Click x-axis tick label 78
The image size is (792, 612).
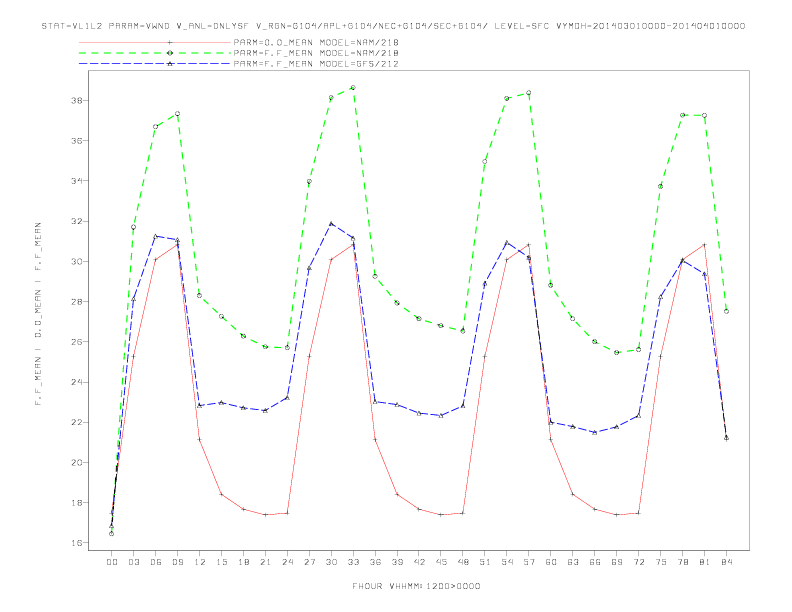[x=682, y=562]
